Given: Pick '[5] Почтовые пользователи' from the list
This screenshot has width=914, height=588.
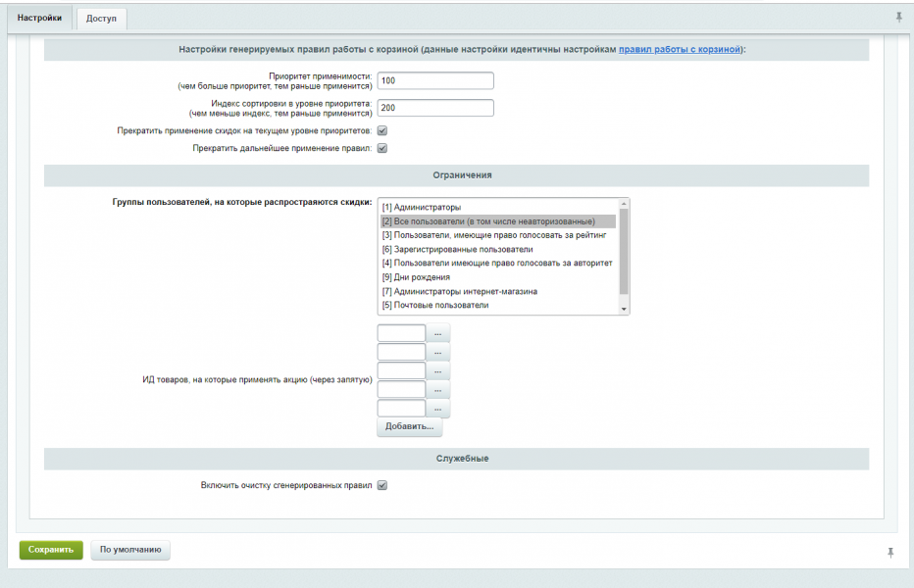Looking at the screenshot, I should click(434, 305).
